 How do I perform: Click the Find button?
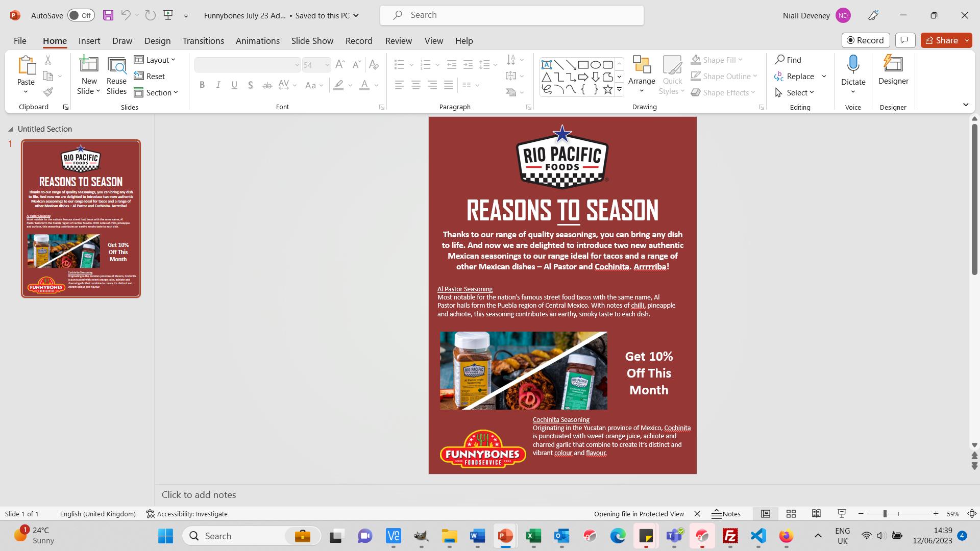pos(788,60)
